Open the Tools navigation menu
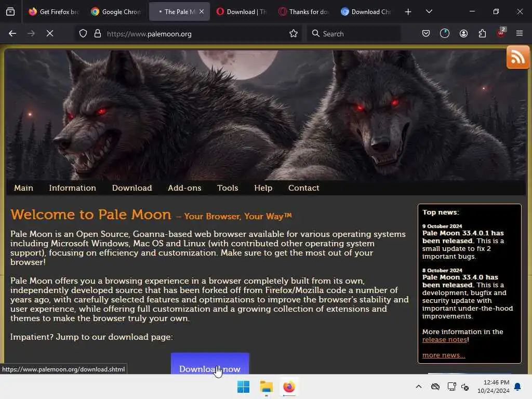Image resolution: width=532 pixels, height=399 pixels. click(228, 188)
